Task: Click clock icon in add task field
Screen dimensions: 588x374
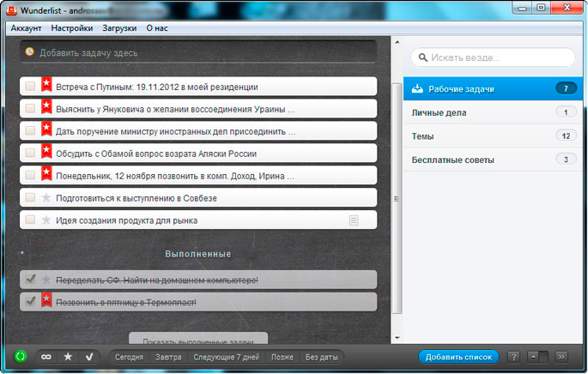Action: click(29, 51)
